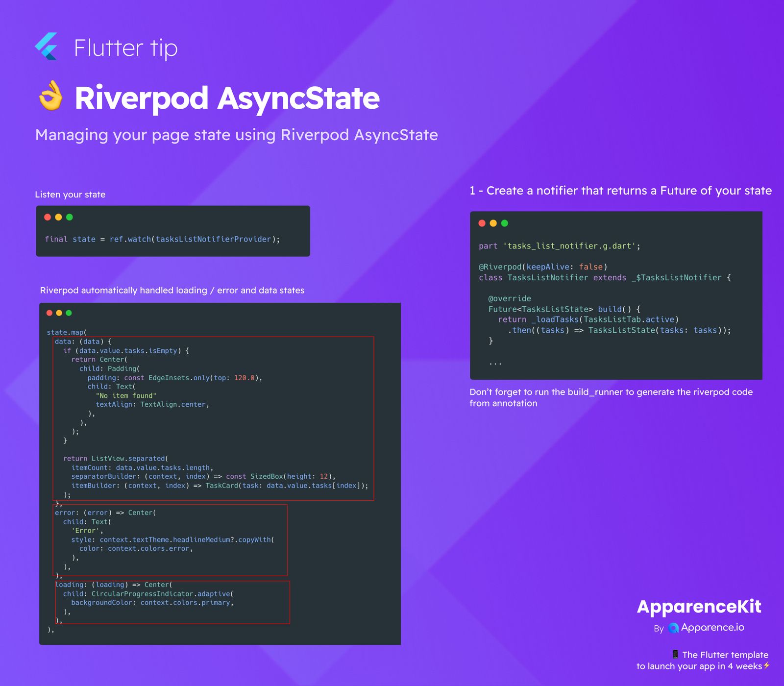The width and height of the screenshot is (784, 686).
Task: Click the green dot in the ref.watch code window
Action: point(70,217)
